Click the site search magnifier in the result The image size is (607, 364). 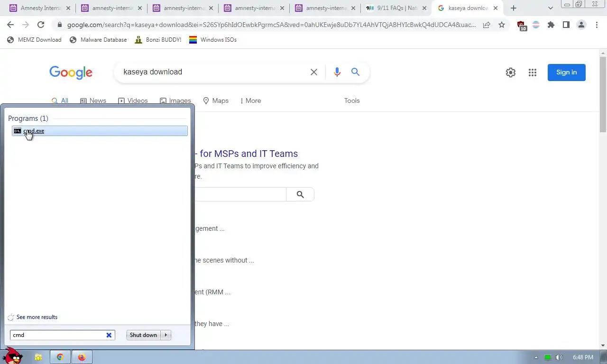pos(300,194)
